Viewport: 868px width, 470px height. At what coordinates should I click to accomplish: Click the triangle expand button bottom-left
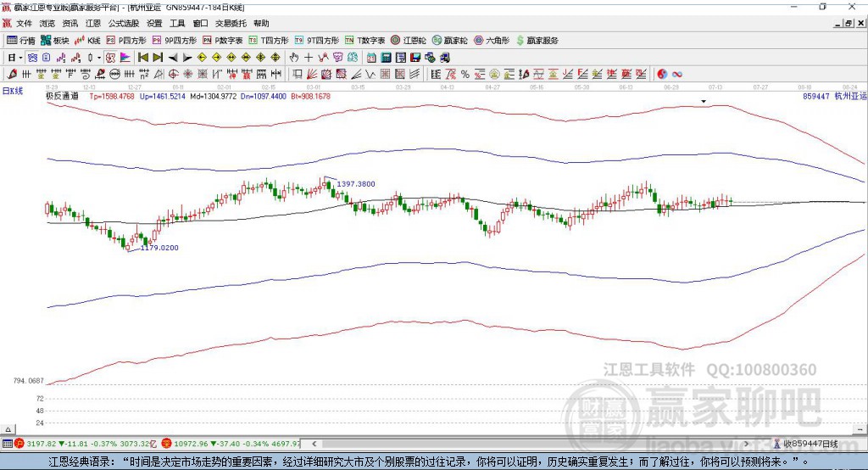point(8,429)
